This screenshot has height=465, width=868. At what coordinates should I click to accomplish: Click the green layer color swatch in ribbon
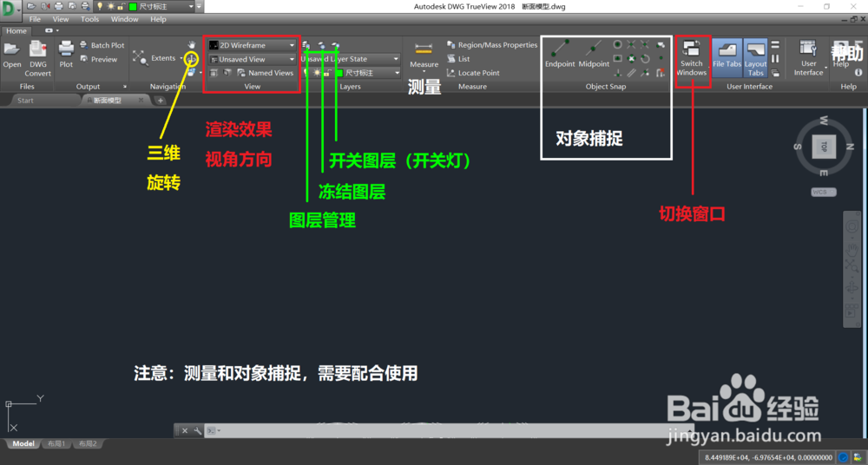[339, 73]
